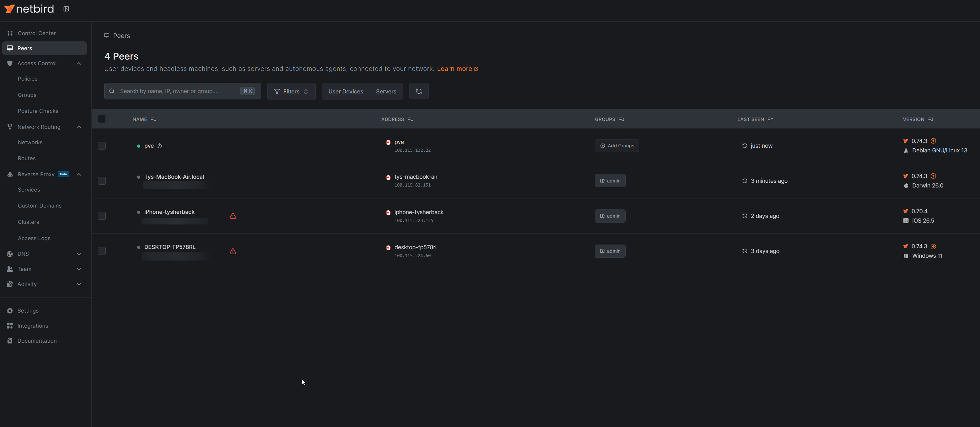This screenshot has height=427, width=980.
Task: Click external link icon after Learn more
Action: (x=476, y=69)
